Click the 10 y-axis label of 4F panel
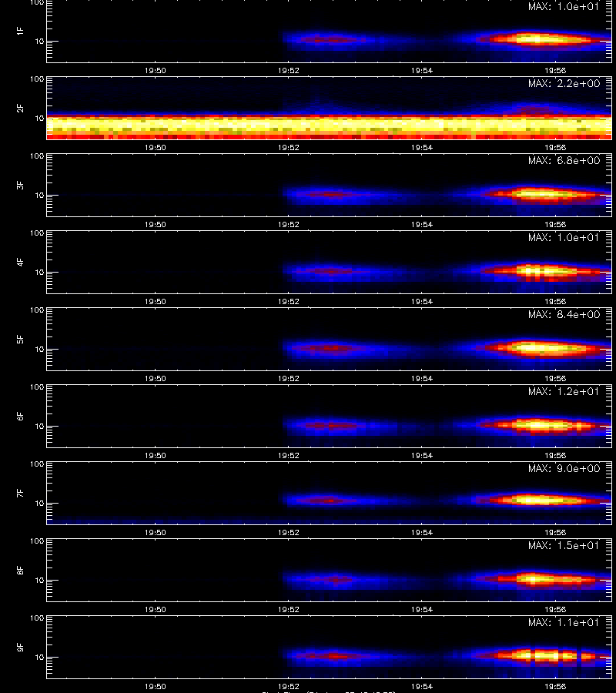 [x=39, y=273]
